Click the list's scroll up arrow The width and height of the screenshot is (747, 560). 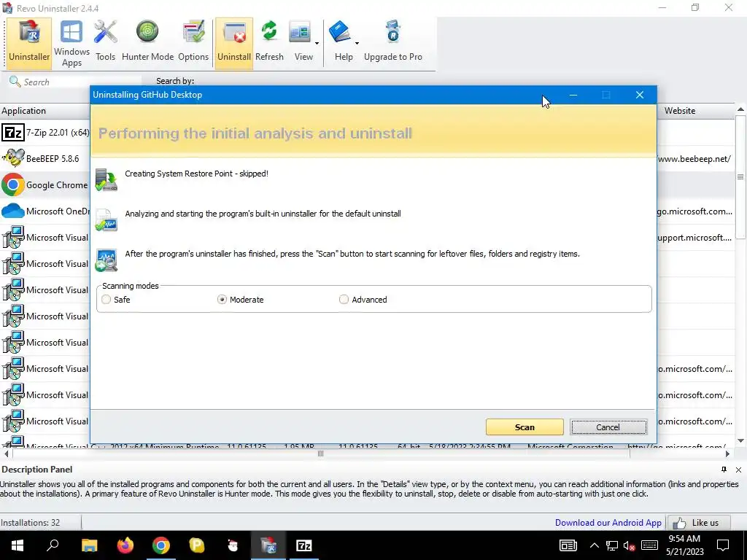tap(740, 109)
